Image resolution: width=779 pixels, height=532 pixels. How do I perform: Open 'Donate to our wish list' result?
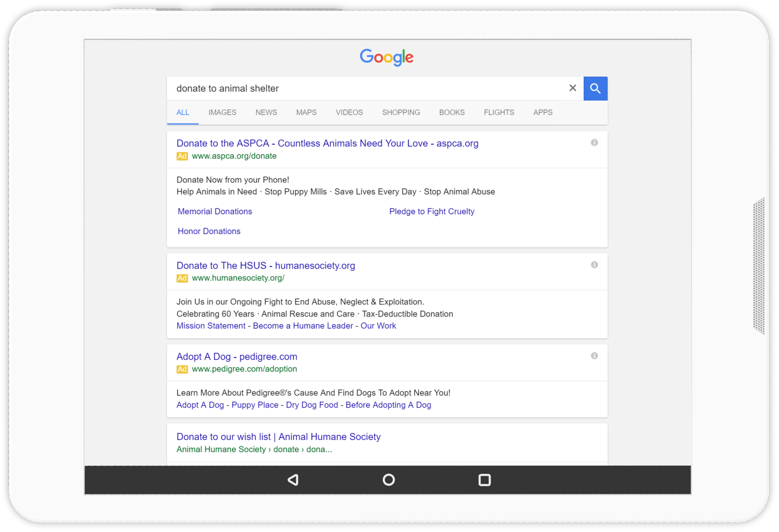(278, 437)
